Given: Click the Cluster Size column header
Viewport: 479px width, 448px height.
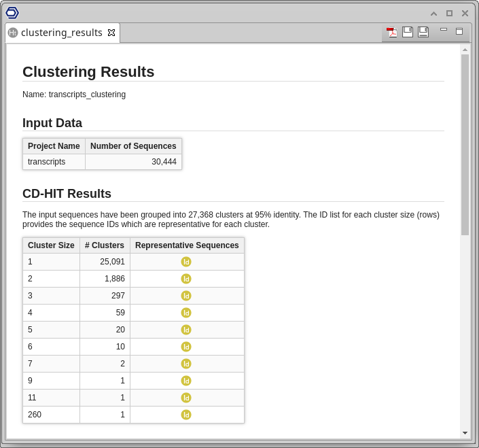Looking at the screenshot, I should [51, 245].
